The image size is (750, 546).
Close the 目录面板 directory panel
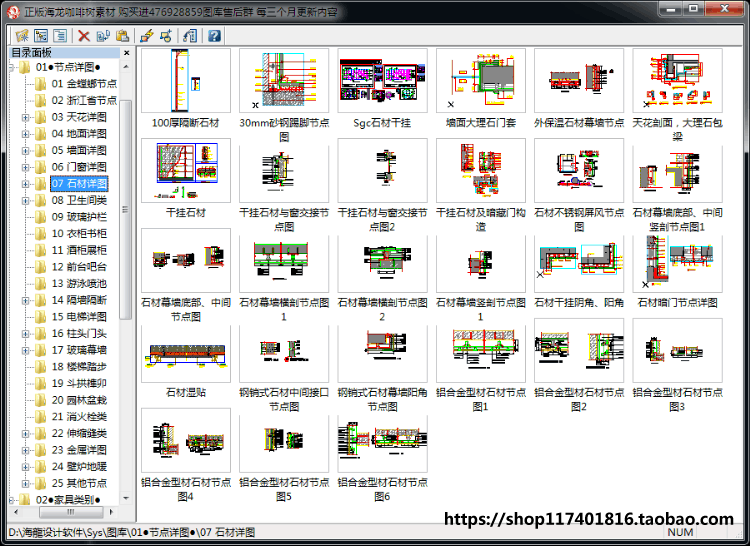[127, 53]
